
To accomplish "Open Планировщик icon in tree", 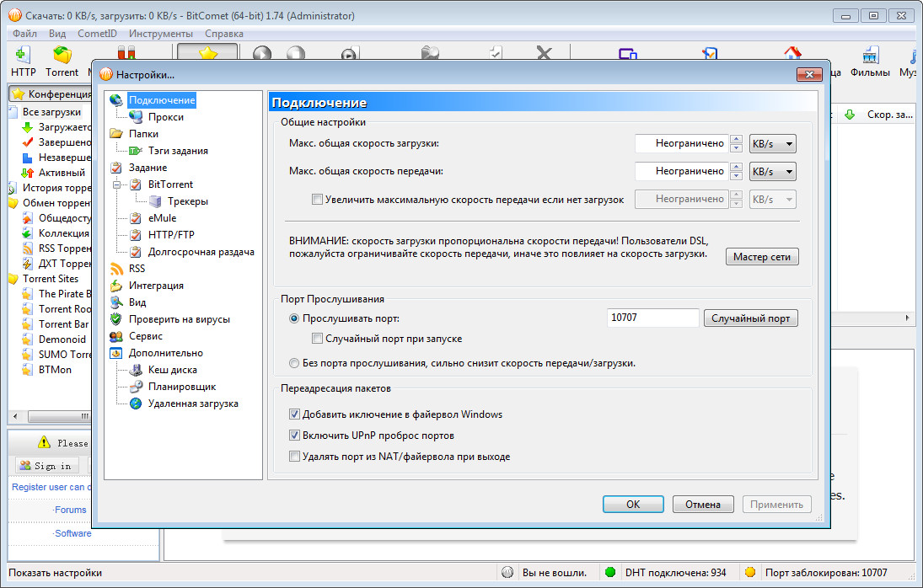I will [136, 387].
